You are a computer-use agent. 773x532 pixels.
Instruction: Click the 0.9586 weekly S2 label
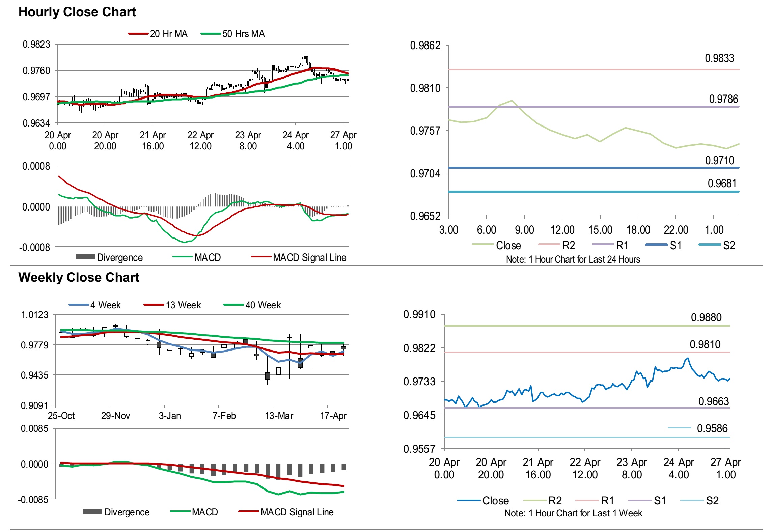point(712,429)
